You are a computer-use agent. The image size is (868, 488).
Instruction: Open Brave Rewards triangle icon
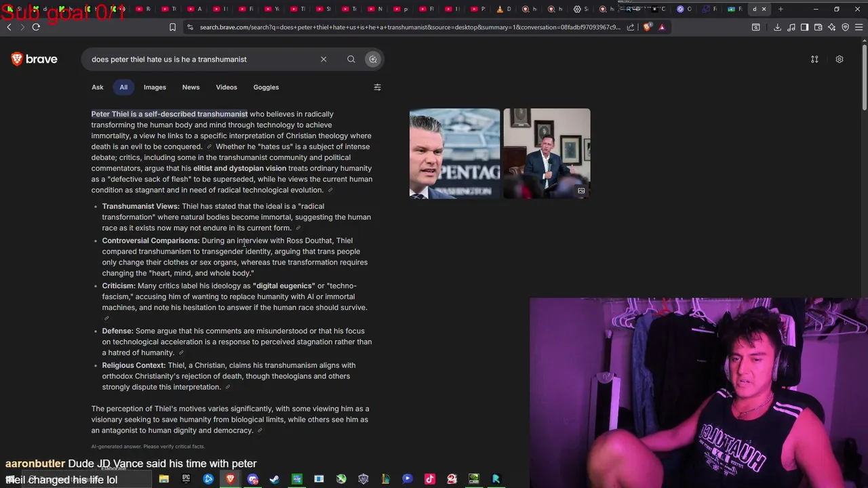point(662,27)
